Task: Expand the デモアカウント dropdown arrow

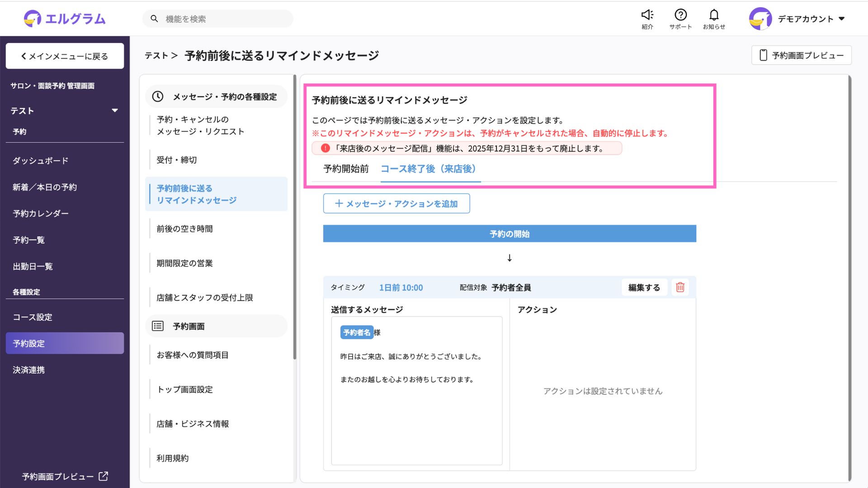Action: click(x=842, y=19)
